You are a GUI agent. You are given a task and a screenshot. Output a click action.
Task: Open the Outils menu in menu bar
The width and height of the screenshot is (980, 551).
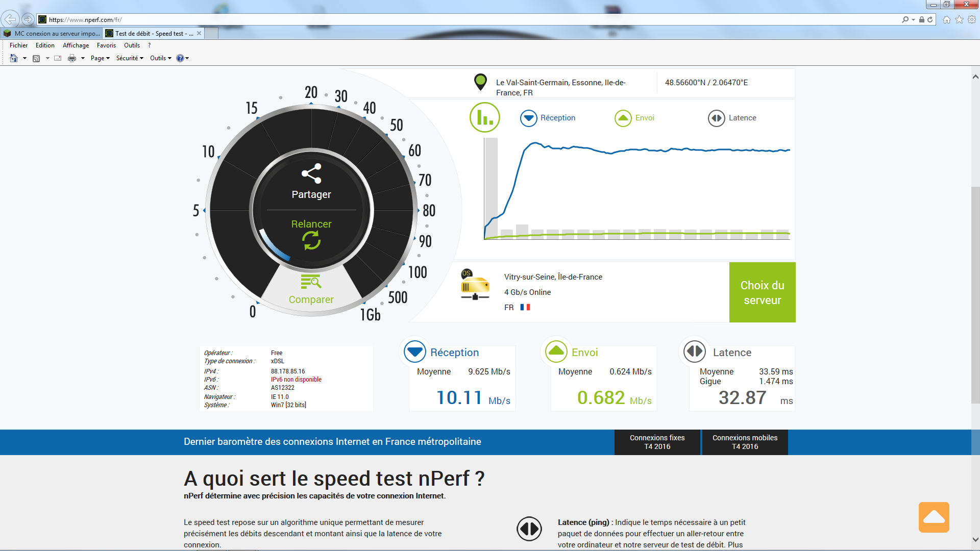(132, 45)
